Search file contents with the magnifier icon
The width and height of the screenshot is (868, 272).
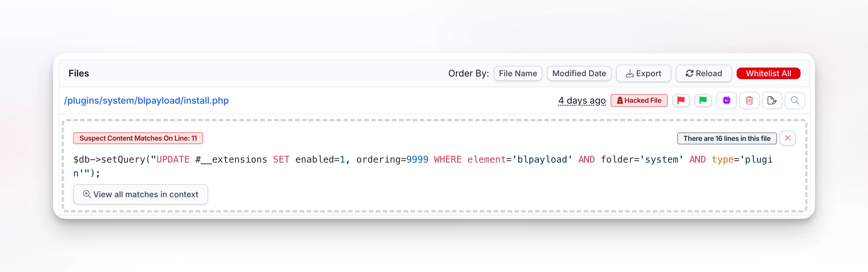coord(795,100)
